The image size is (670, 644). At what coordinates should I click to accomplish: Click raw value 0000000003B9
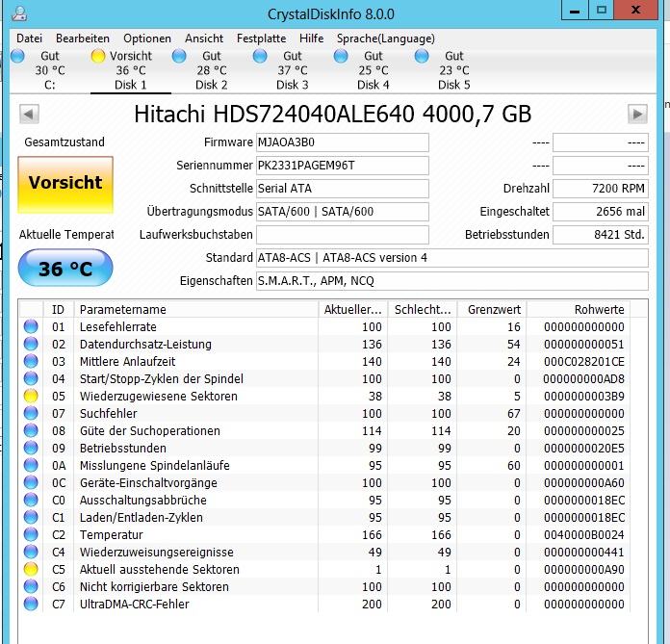point(583,397)
